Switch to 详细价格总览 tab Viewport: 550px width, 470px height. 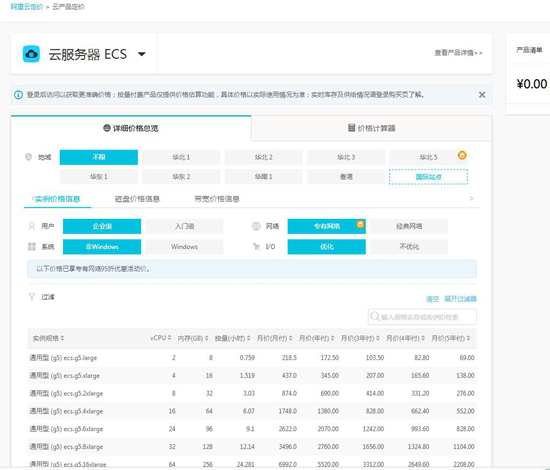[x=131, y=128]
